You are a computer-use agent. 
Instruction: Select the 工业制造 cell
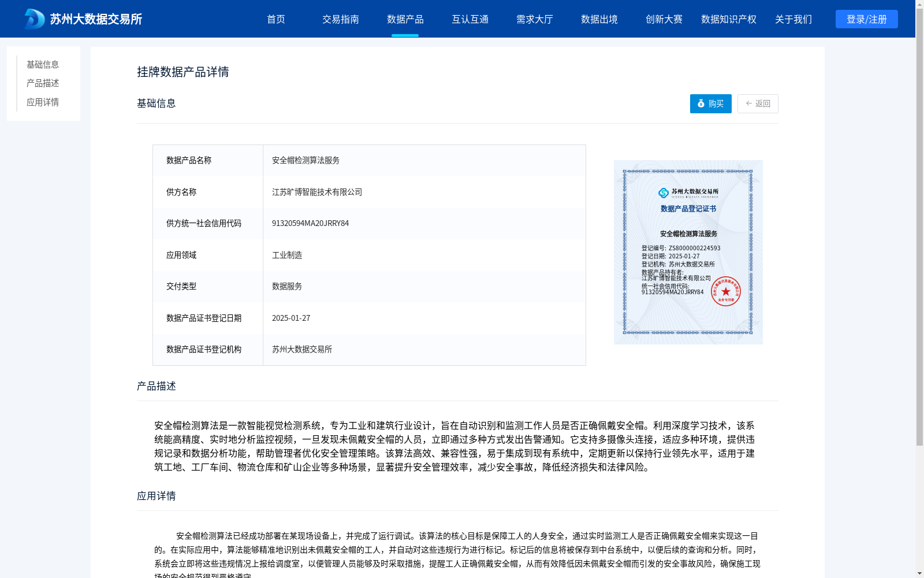pyautogui.click(x=424, y=255)
